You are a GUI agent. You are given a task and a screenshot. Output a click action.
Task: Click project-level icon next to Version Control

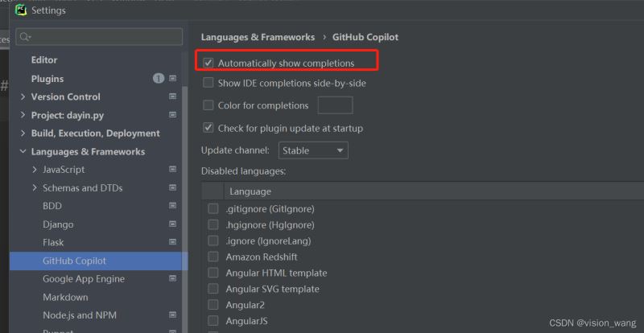(173, 97)
